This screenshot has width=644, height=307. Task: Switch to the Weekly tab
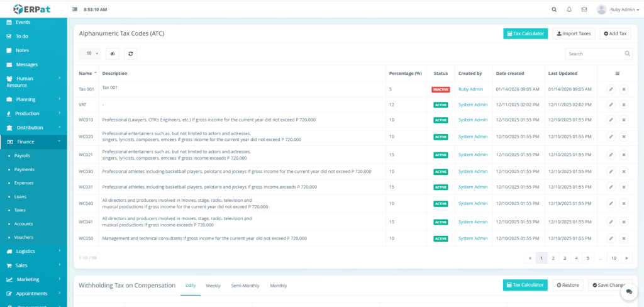pos(213,286)
